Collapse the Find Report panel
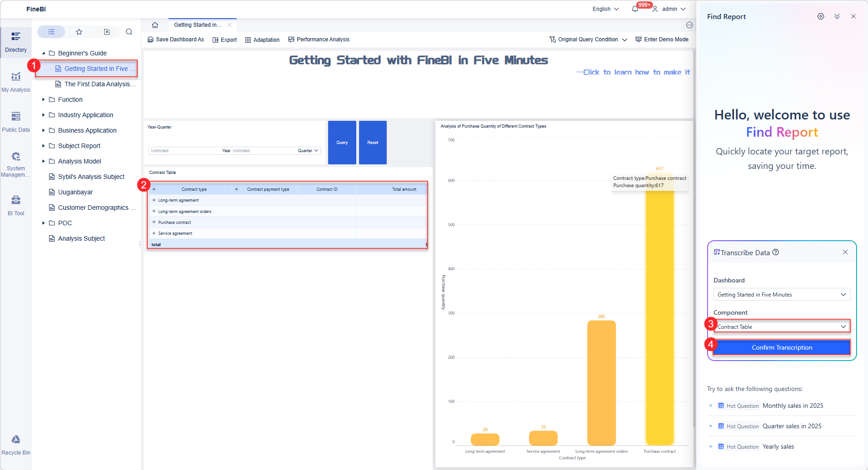Image resolution: width=868 pixels, height=470 pixels. pos(837,16)
